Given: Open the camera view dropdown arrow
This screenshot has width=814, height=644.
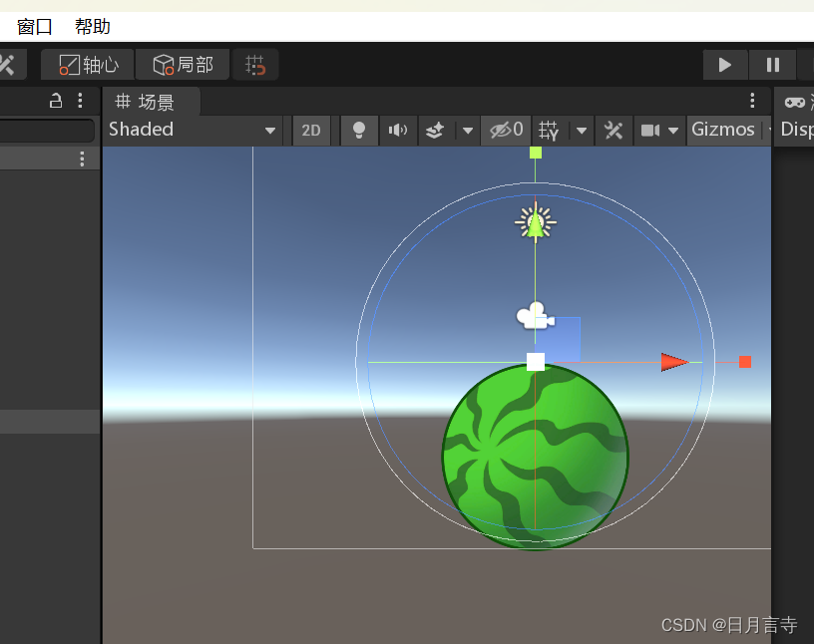Looking at the screenshot, I should click(671, 130).
